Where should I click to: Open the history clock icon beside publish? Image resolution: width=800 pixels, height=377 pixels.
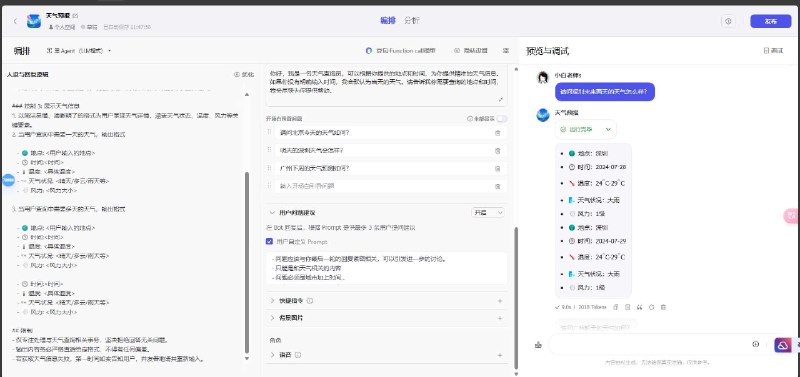[728, 21]
